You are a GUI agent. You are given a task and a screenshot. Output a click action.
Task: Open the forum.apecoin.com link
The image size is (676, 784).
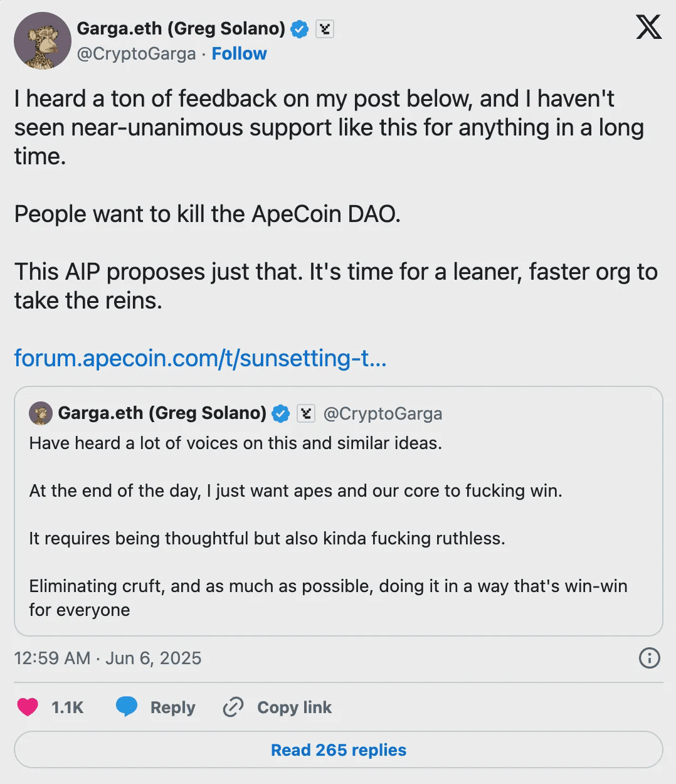coord(200,358)
